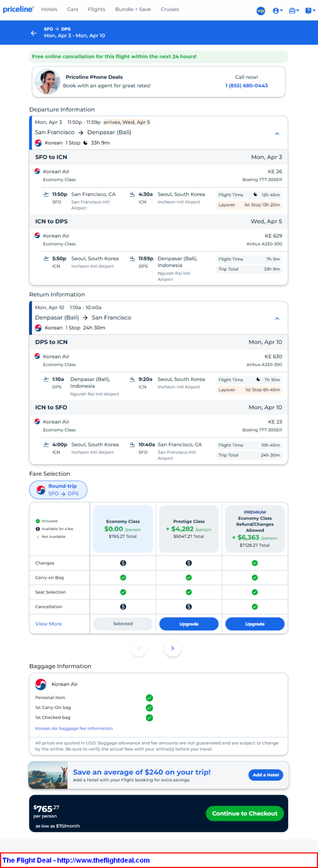Go to previous fare options arrow
Image resolution: width=318 pixels, height=868 pixels.
pyautogui.click(x=139, y=648)
